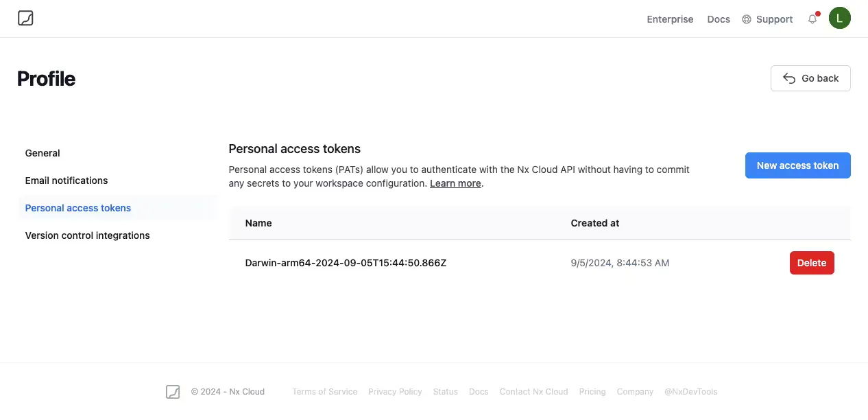Click the Nx Cloud logo in the header
Image resolution: width=868 pixels, height=420 pixels.
pyautogui.click(x=25, y=18)
